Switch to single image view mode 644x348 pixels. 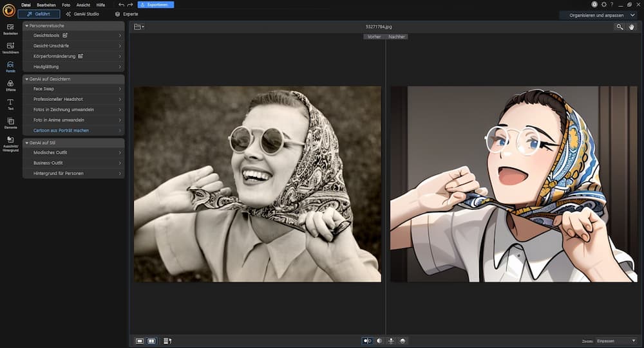point(140,341)
